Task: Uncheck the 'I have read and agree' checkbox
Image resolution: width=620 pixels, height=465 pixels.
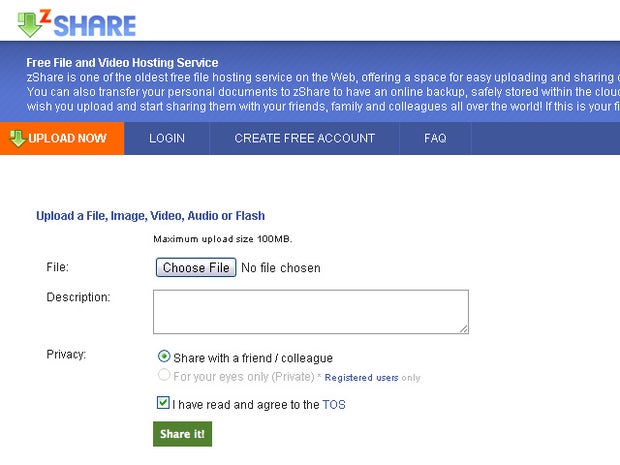Action: click(x=163, y=404)
